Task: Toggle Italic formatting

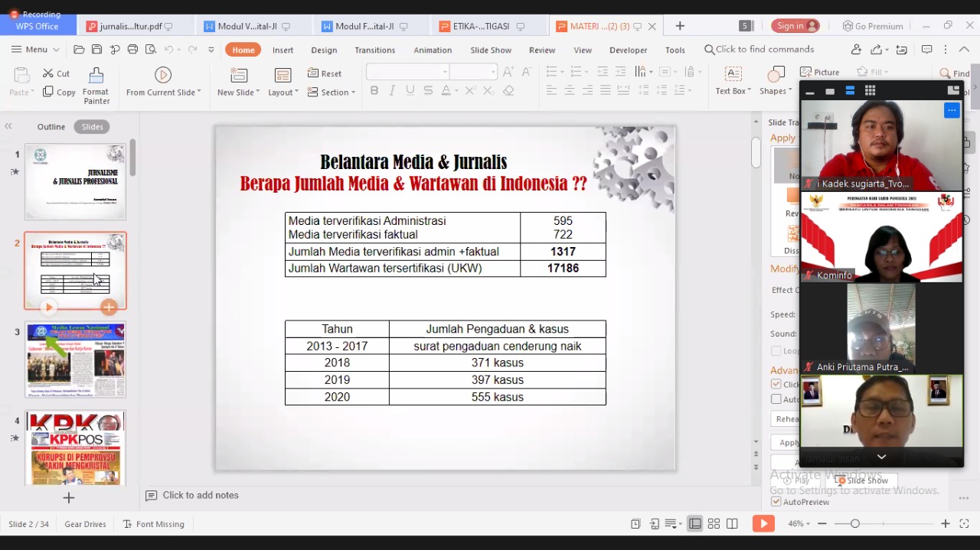Action: point(392,90)
